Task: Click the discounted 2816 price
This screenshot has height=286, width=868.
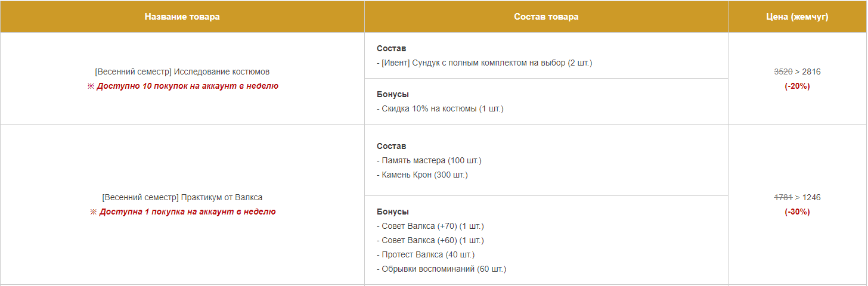Action: coord(811,71)
